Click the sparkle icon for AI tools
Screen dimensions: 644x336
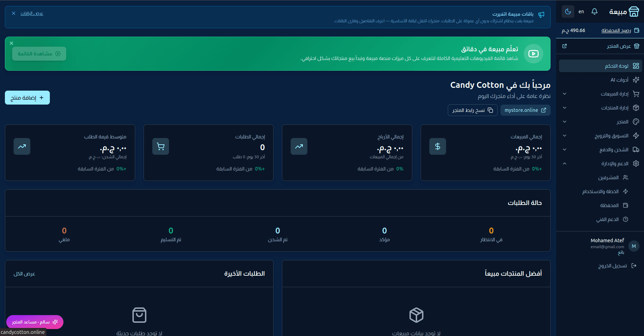click(x=636, y=80)
